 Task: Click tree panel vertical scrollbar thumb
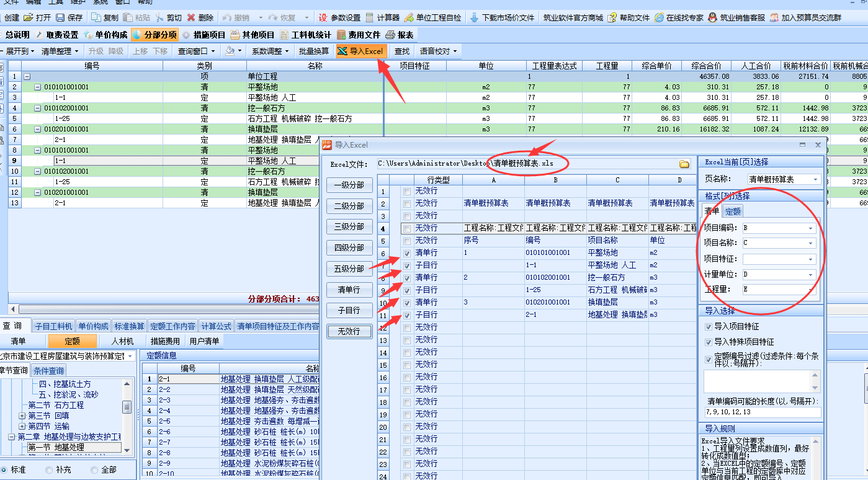127,407
